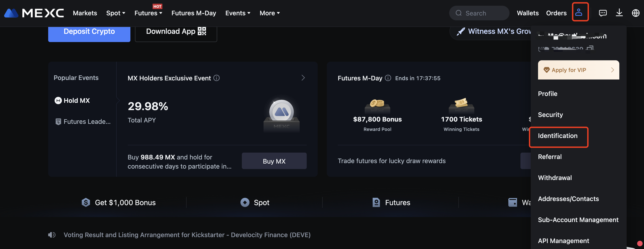
Task: Open the messages chat icon
Action: [603, 13]
